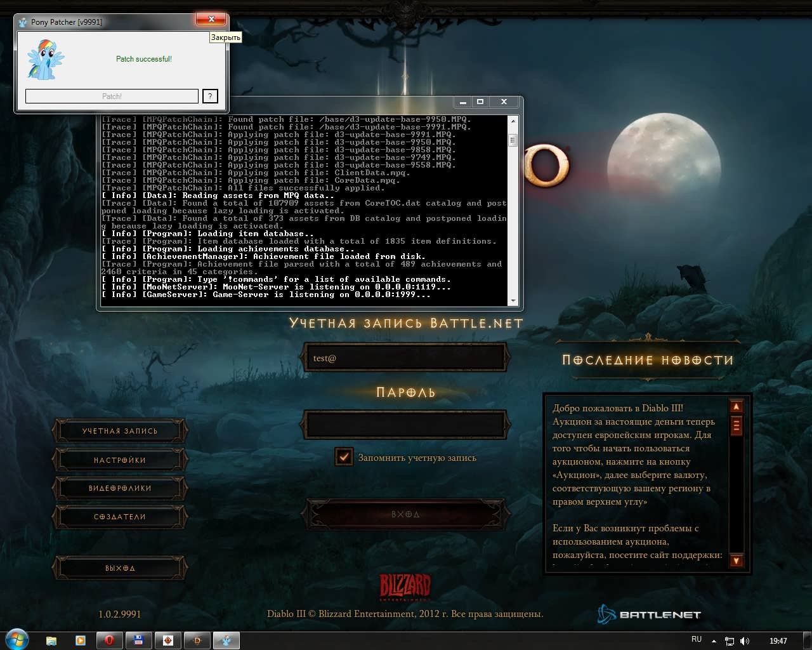Open the Учетная запись menu button
The image size is (812, 650).
[120, 431]
